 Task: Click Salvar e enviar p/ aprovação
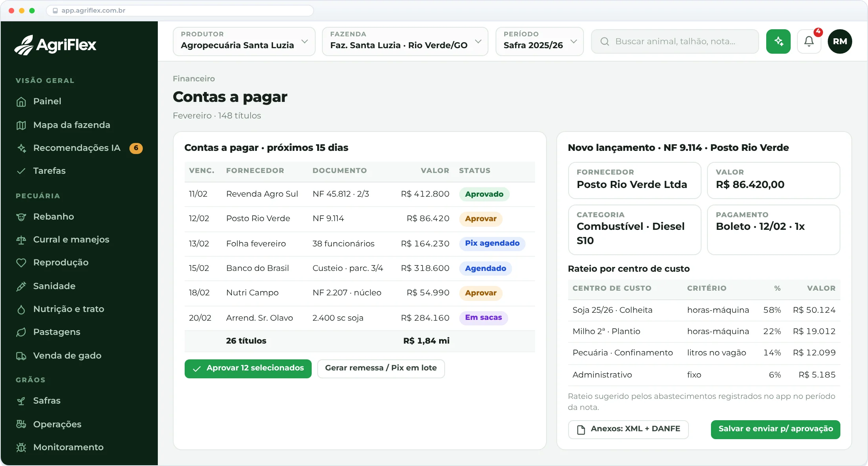[x=775, y=429]
